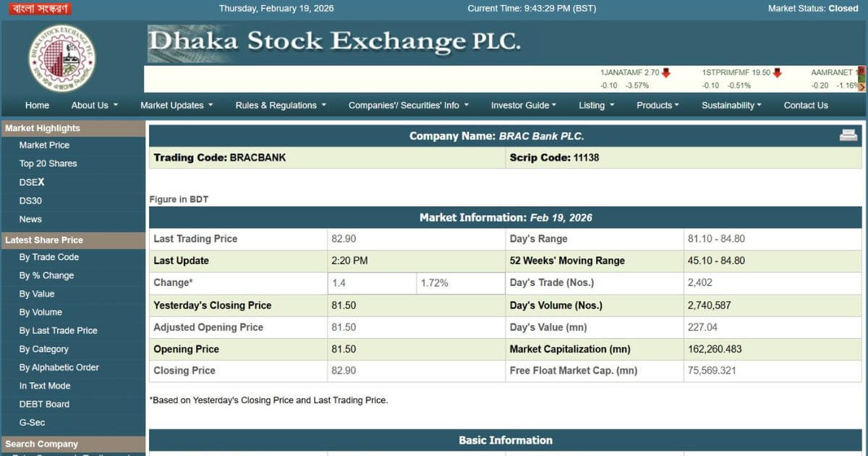Open the Top 20 Shares link
Image resolution: width=868 pixels, height=456 pixels.
(x=48, y=164)
